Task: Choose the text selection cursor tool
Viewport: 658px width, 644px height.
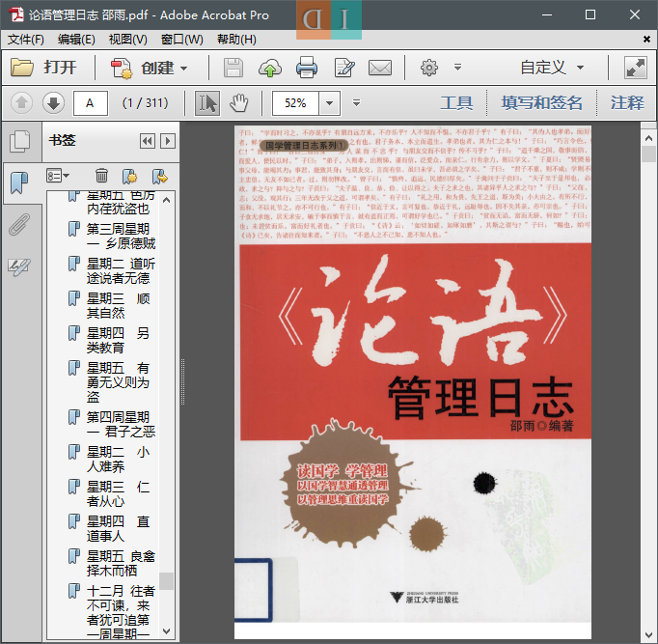Action: click(x=207, y=103)
